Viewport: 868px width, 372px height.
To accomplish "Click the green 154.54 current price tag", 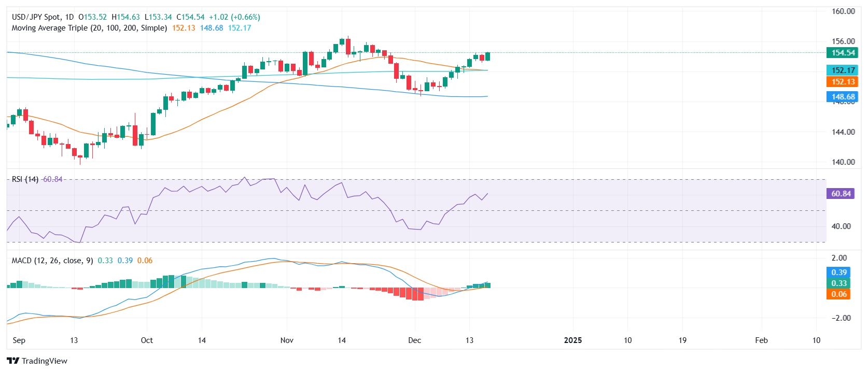I will point(842,53).
